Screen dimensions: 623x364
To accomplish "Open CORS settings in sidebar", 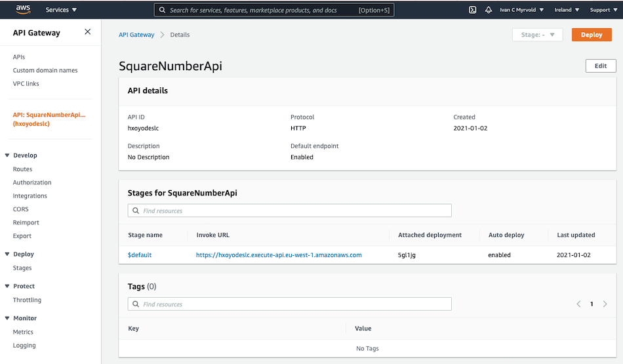I will click(x=21, y=209).
